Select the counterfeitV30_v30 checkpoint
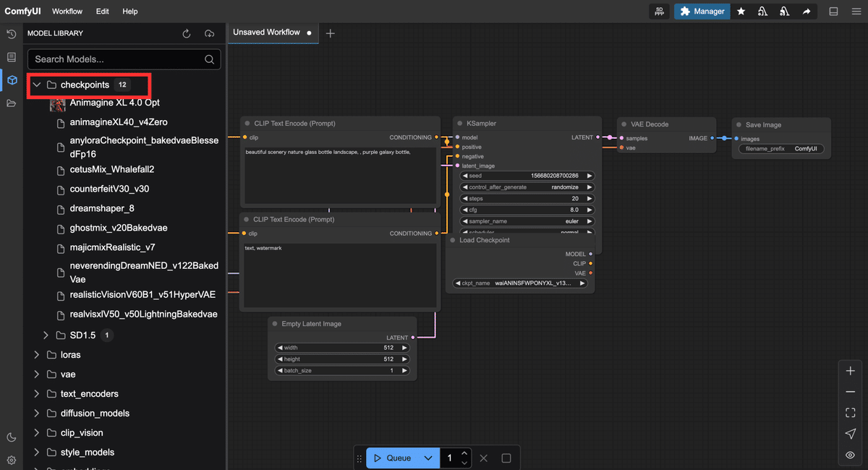This screenshot has width=868, height=470. [x=110, y=189]
